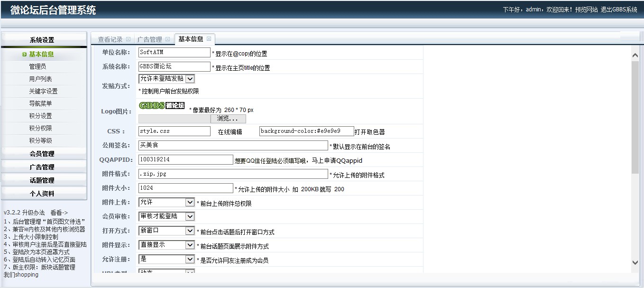The image size is (644, 288).
Task: Open 导航菜单 in the sidebar
Action: point(40,103)
